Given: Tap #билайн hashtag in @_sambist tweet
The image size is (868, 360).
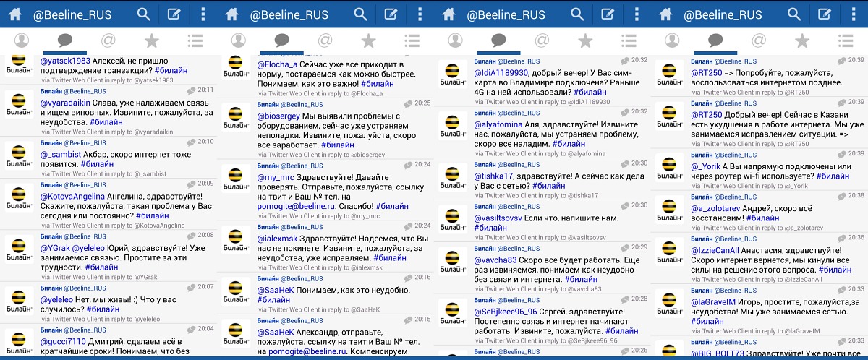Looking at the screenshot, I should [x=98, y=164].
